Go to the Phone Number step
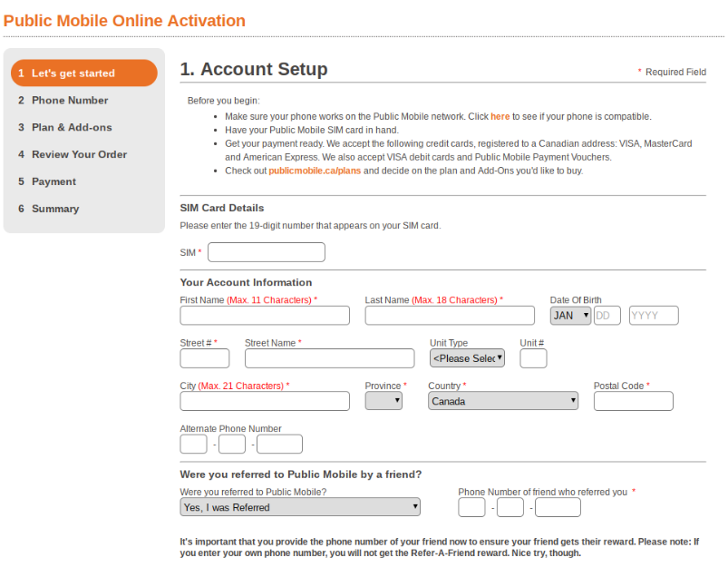 (x=63, y=101)
